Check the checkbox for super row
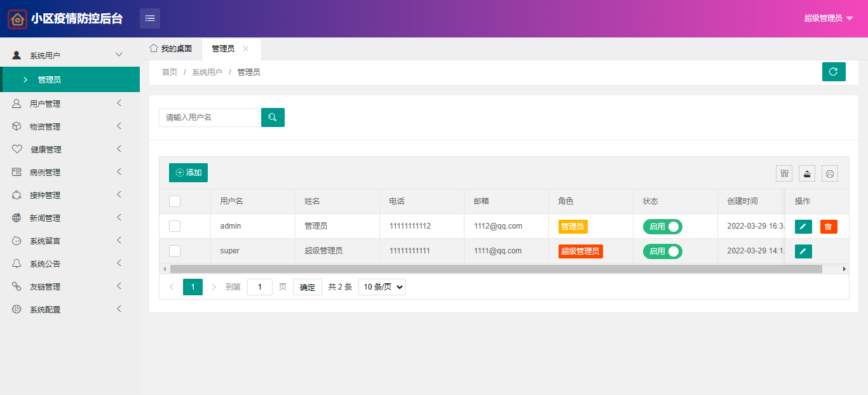 (x=175, y=251)
